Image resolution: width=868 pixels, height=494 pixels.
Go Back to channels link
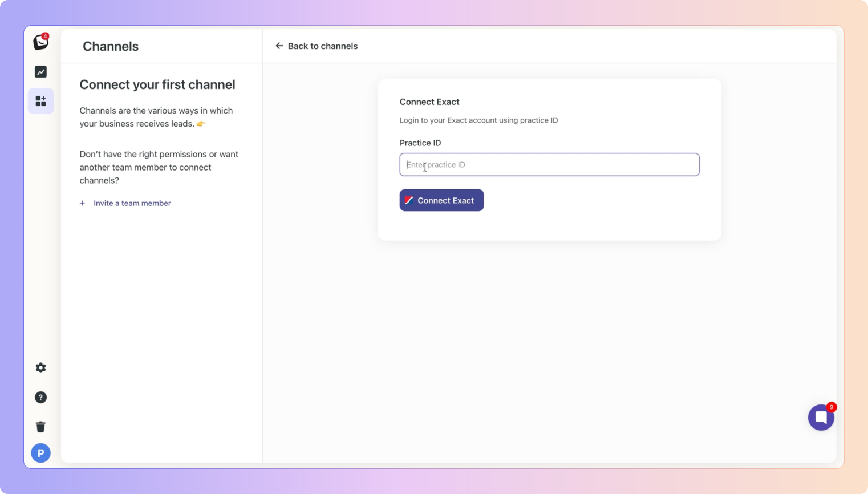coord(317,46)
